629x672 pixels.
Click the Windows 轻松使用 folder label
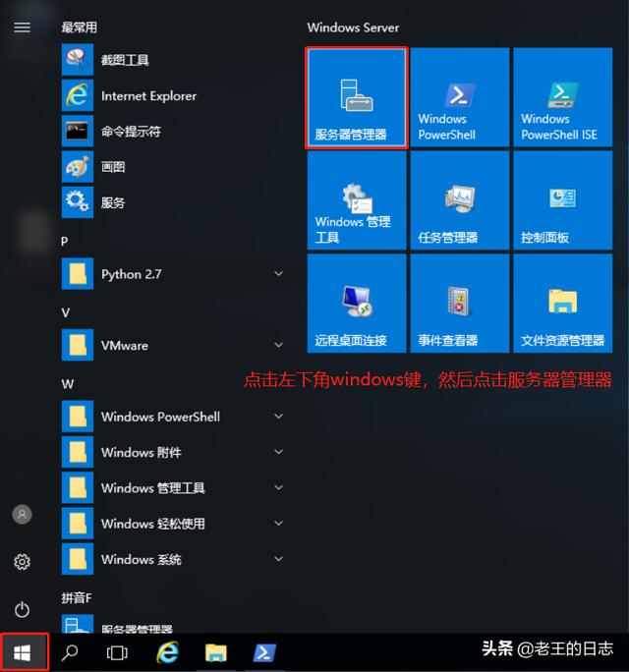tap(153, 524)
